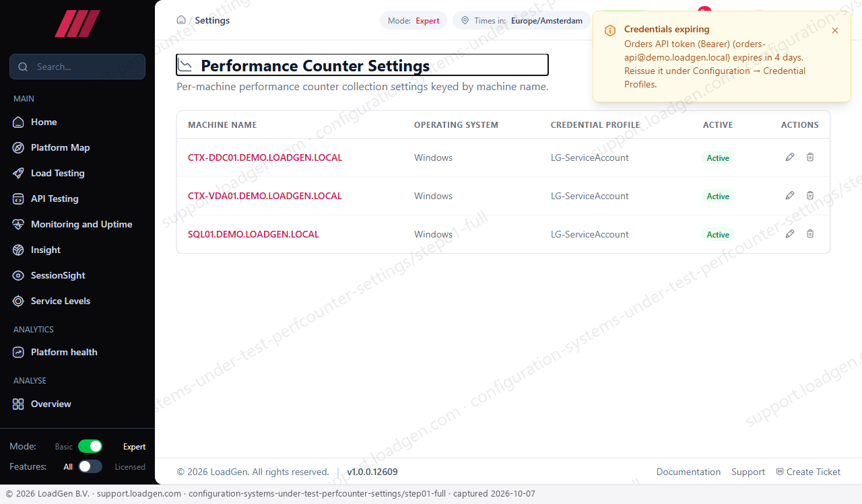Click the Create Ticket icon in footer
This screenshot has height=504, width=862.
tap(780, 472)
